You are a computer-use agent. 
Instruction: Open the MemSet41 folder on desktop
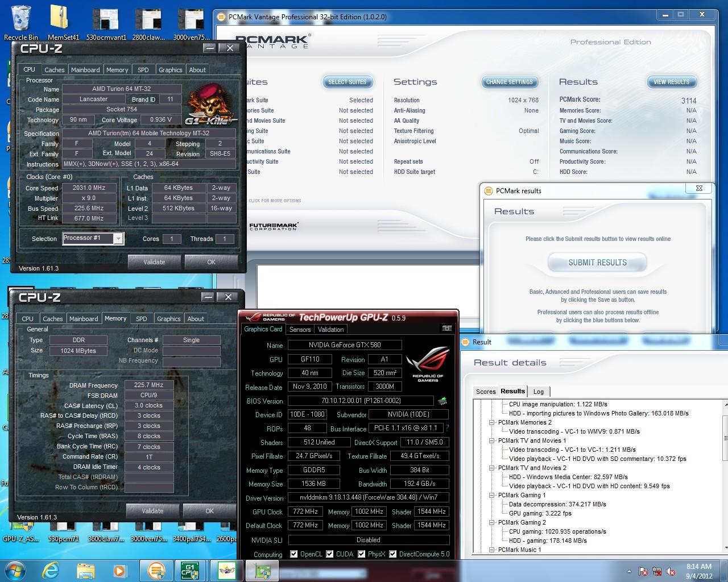[63, 23]
